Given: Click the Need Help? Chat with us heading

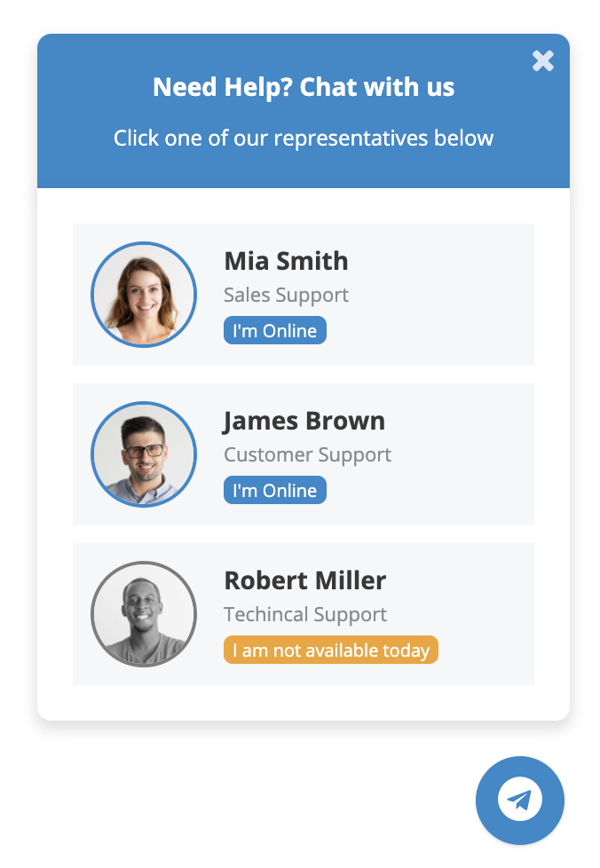Looking at the screenshot, I should (x=304, y=87).
